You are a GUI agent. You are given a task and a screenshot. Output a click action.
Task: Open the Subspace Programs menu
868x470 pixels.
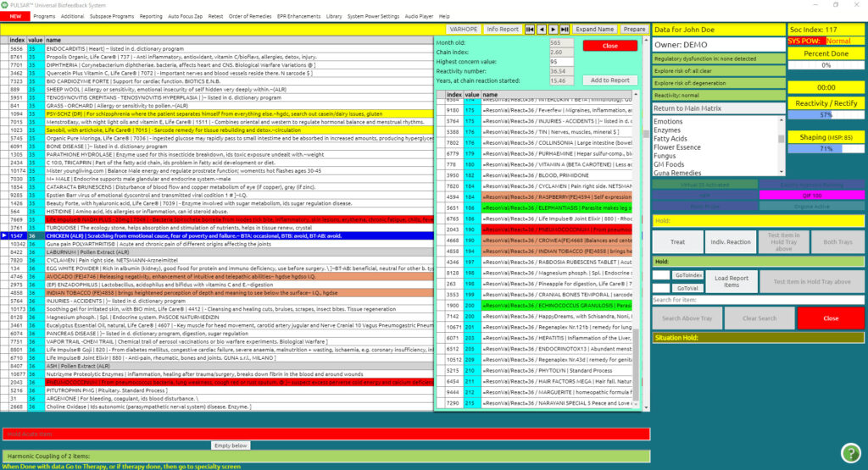click(110, 16)
